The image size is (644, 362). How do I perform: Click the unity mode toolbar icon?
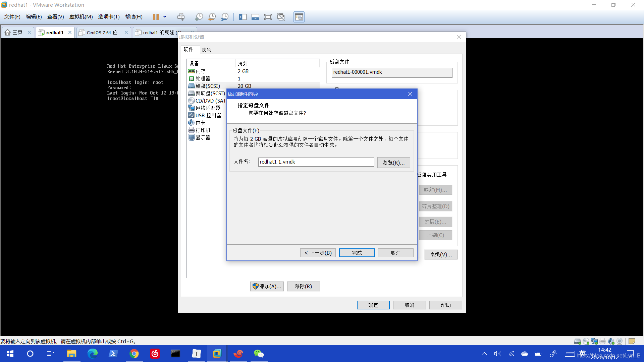(281, 17)
